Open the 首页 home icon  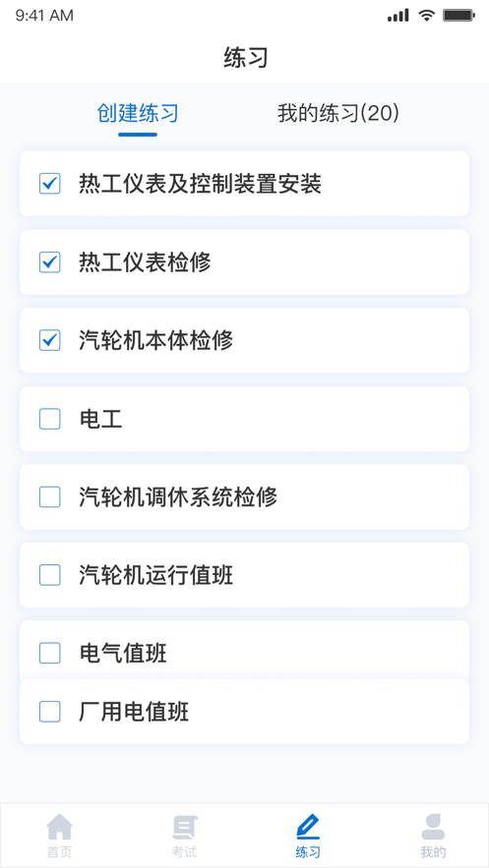pos(60,827)
